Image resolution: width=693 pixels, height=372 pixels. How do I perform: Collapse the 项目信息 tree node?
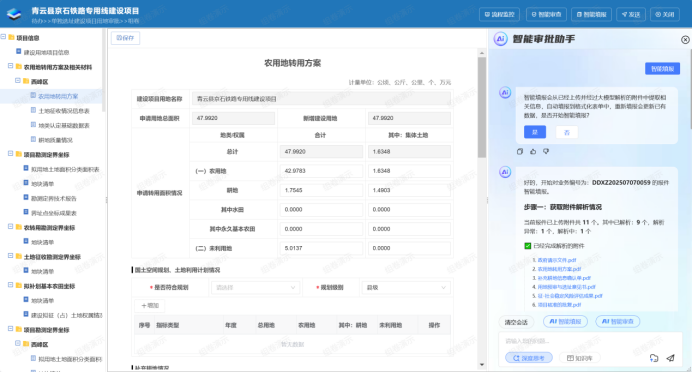click(x=3, y=38)
